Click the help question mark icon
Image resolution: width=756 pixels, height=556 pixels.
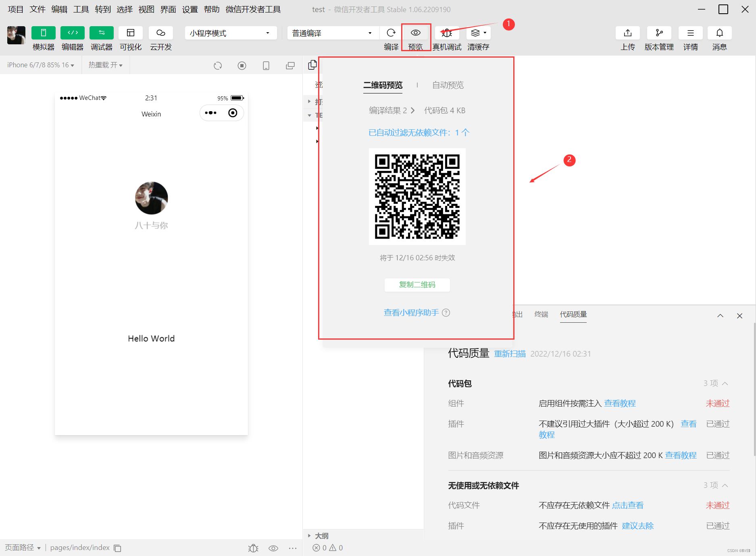click(x=446, y=313)
